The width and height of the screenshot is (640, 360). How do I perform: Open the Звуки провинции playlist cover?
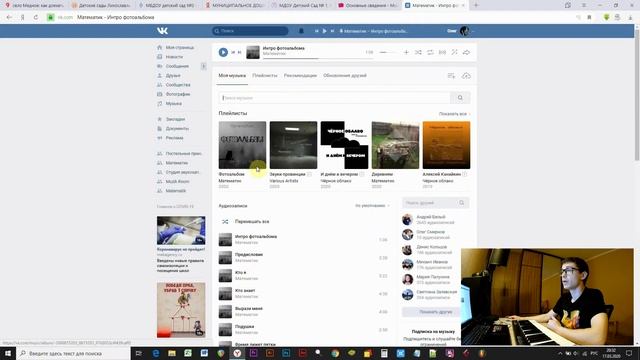click(x=293, y=145)
